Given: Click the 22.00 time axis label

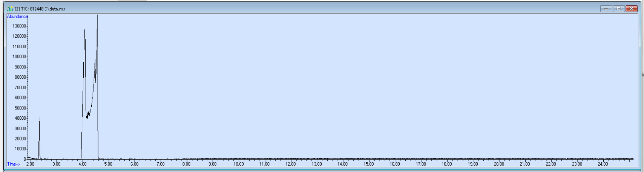Looking at the screenshot, I should (x=551, y=164).
